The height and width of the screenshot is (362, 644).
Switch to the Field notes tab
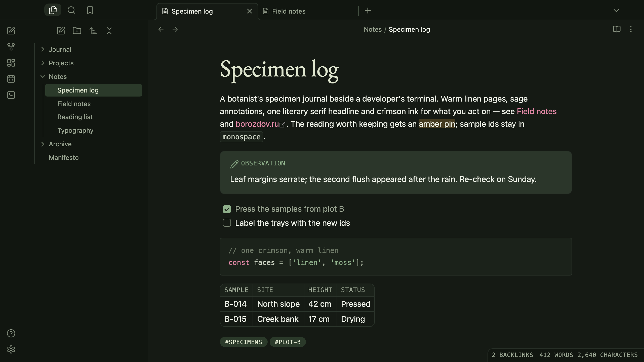click(x=308, y=11)
